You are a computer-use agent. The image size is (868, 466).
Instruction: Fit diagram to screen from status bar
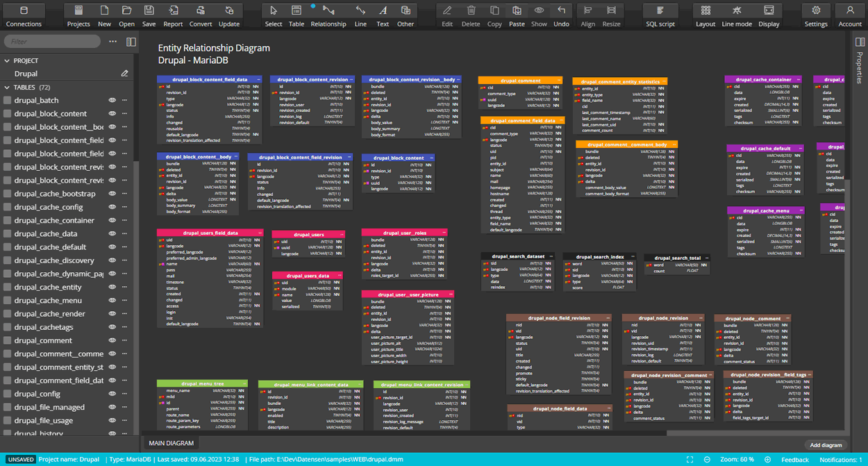click(x=690, y=460)
